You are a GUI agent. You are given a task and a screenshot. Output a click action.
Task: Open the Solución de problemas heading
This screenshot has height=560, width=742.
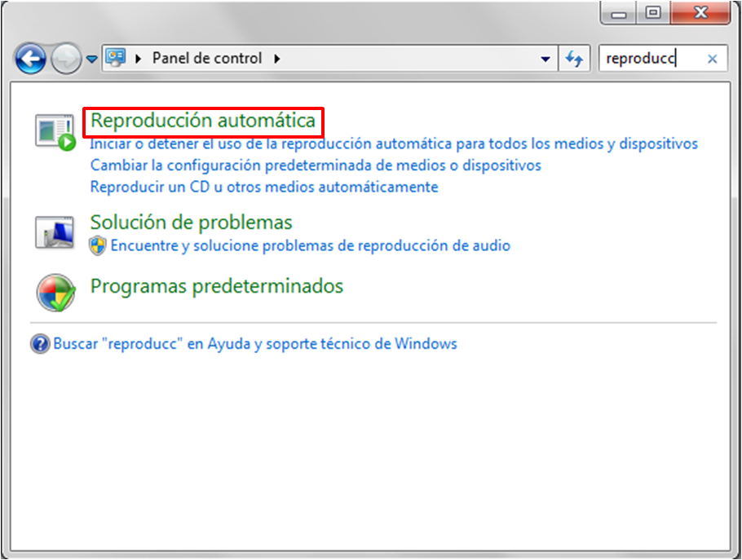(191, 223)
